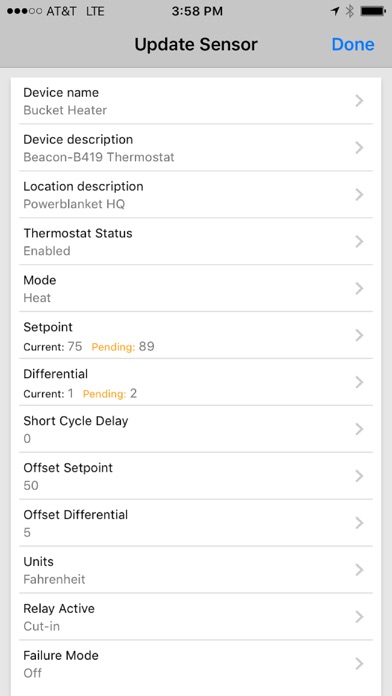The image size is (392, 696).
Task: Open the Device name chevron arrow
Action: coord(360,101)
